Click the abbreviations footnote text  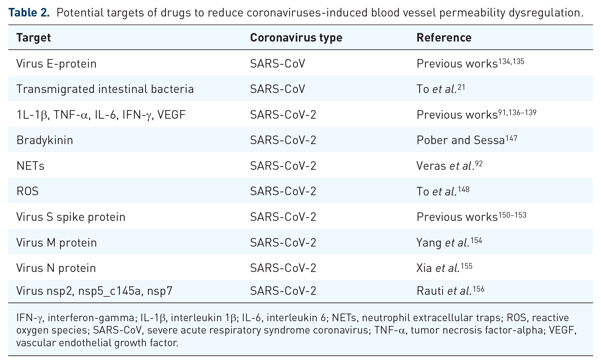pos(296,330)
